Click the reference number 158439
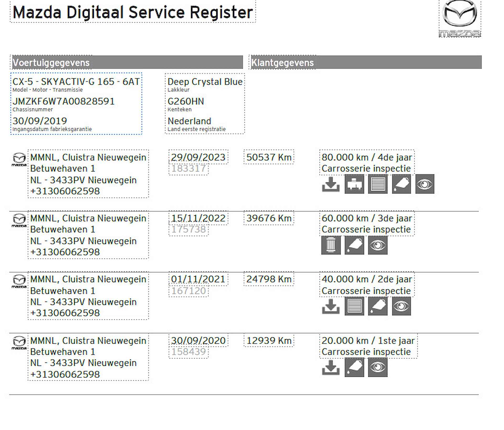 click(188, 352)
